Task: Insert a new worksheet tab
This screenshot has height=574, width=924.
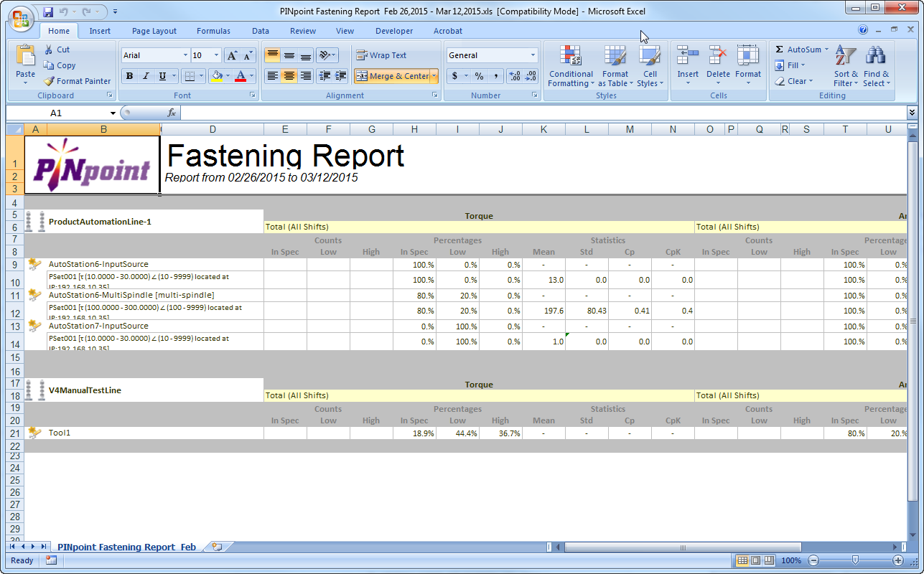Action: 216,547
